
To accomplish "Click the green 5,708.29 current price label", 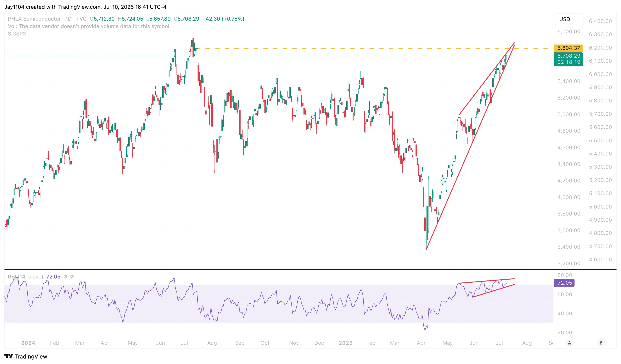I will click(x=568, y=56).
